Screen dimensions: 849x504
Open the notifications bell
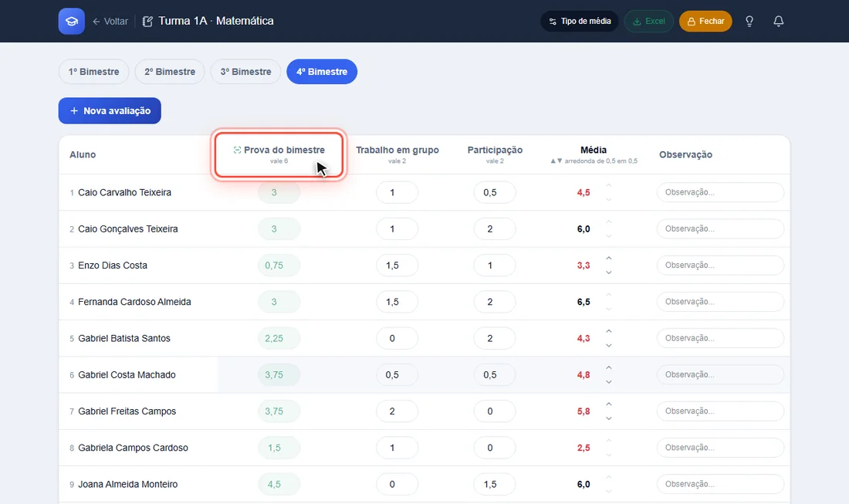pos(778,21)
